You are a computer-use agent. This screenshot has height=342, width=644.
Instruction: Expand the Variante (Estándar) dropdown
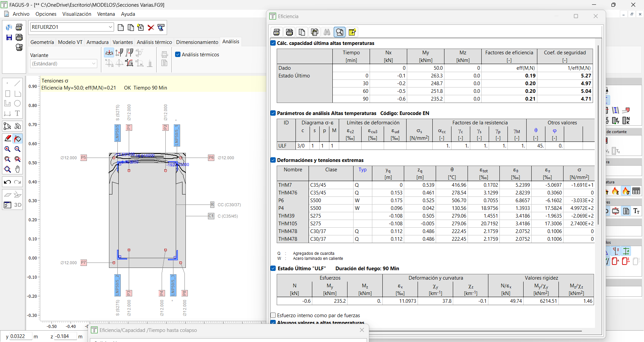coord(94,64)
